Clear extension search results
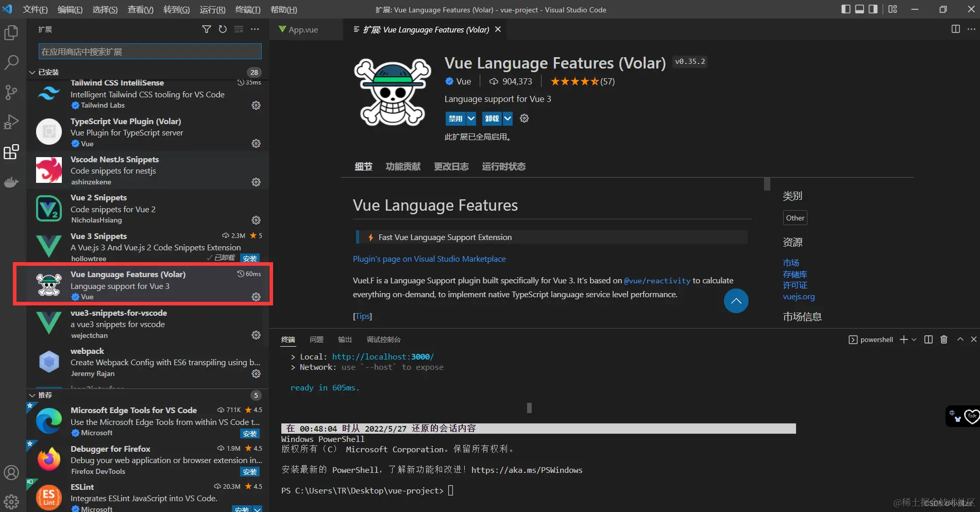Image resolution: width=980 pixels, height=512 pixels. [239, 29]
